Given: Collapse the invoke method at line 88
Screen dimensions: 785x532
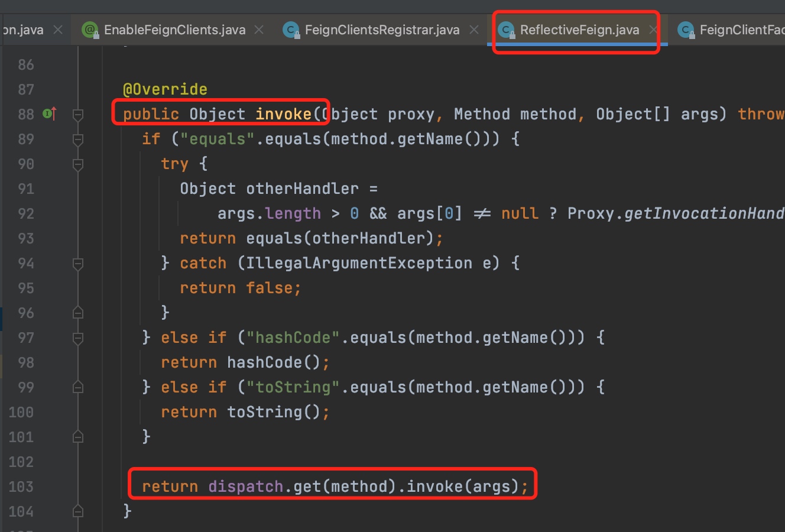Looking at the screenshot, I should pos(77,114).
